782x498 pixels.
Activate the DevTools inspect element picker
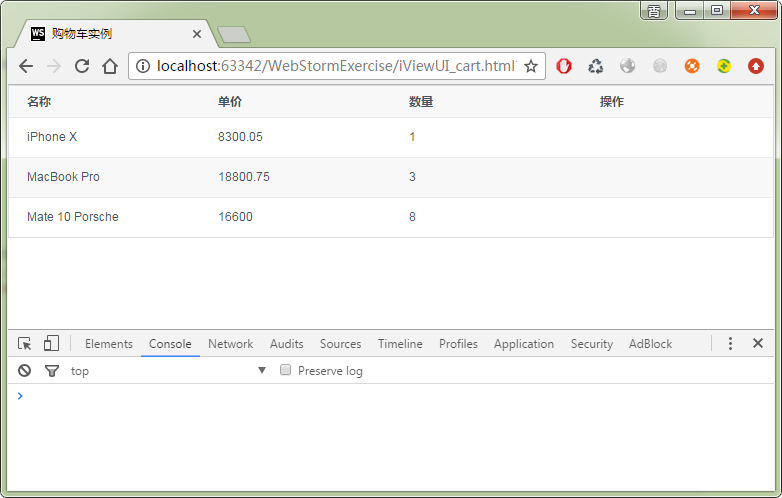(24, 343)
